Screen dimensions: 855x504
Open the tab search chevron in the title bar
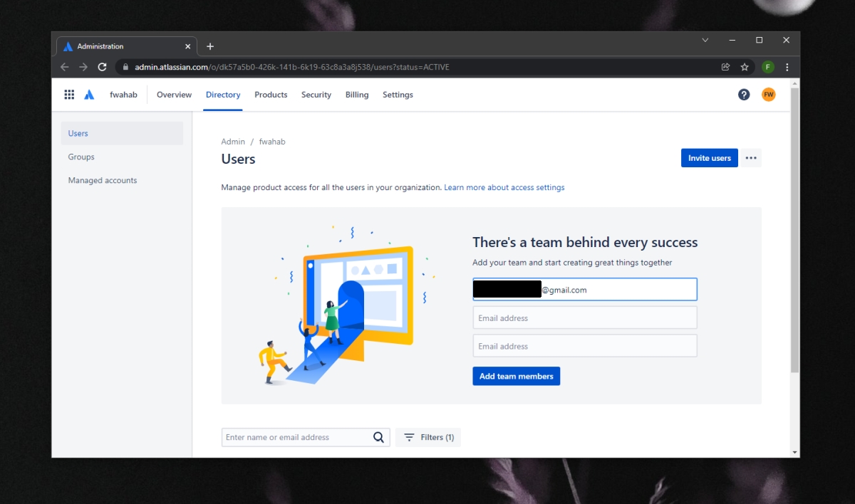tap(705, 40)
